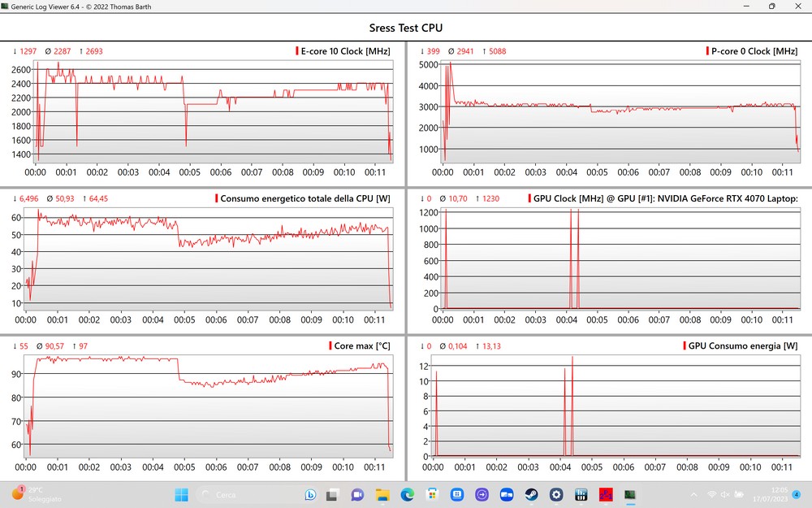Launch Microsoft Edge from the taskbar

tap(408, 494)
